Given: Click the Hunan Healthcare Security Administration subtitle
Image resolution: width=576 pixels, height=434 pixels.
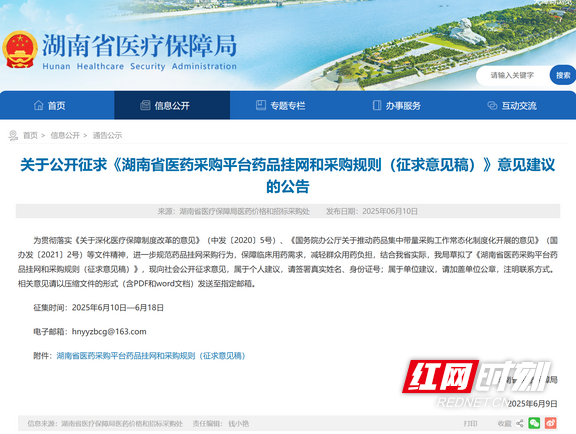Looking at the screenshot, I should [x=140, y=67].
